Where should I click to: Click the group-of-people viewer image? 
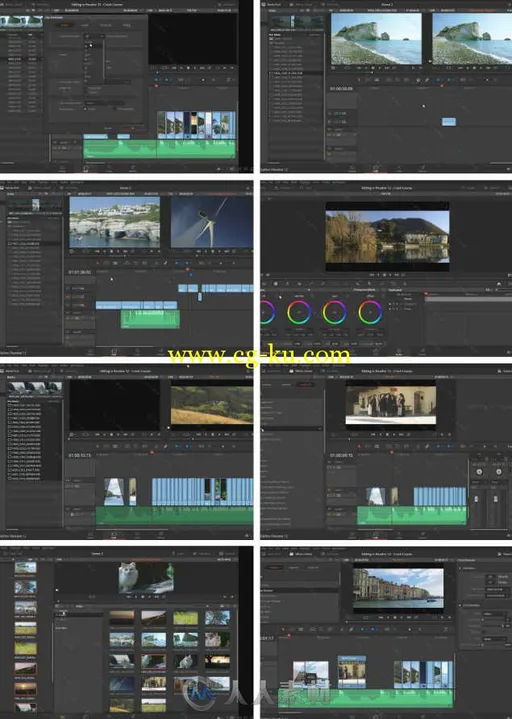click(391, 405)
